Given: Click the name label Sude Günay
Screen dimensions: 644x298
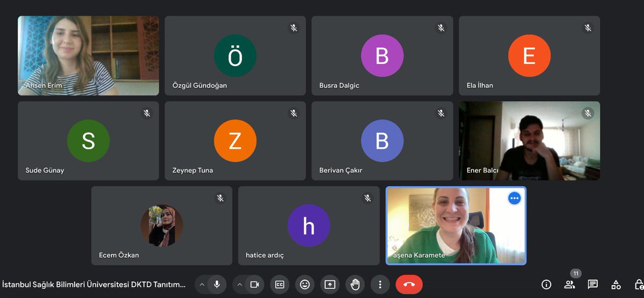Looking at the screenshot, I should pyautogui.click(x=45, y=170).
